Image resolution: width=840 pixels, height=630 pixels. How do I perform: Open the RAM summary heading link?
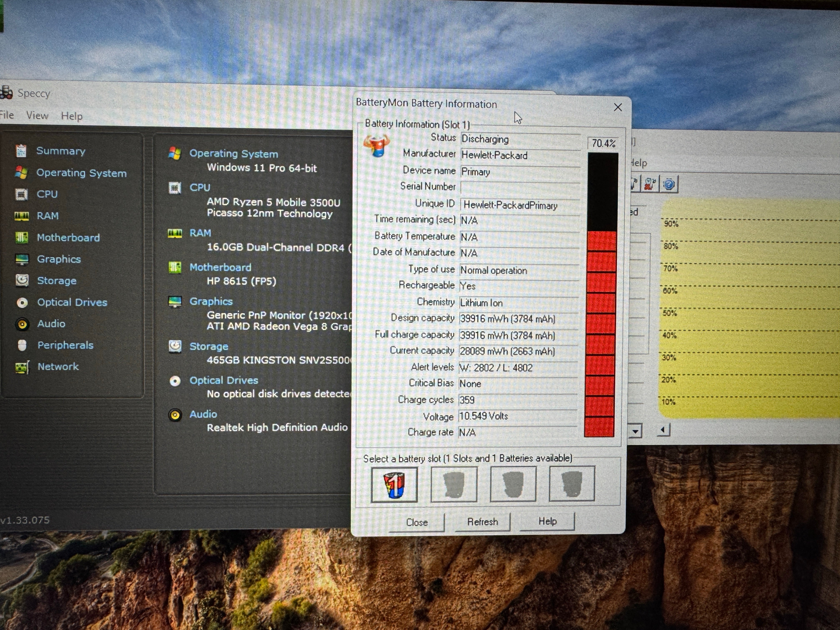point(200,233)
